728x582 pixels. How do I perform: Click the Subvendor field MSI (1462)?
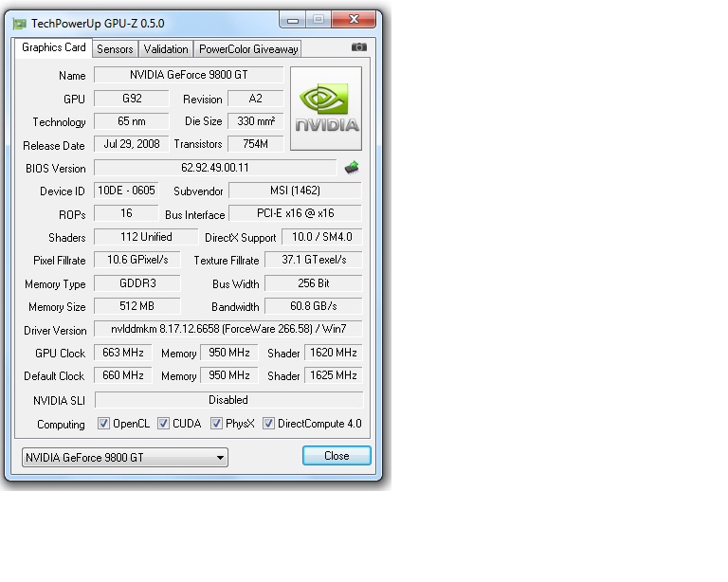296,191
